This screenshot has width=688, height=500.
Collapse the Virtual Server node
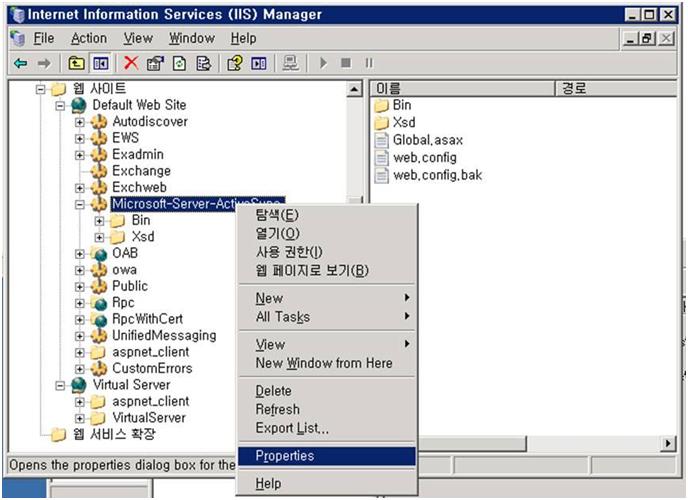60,386
